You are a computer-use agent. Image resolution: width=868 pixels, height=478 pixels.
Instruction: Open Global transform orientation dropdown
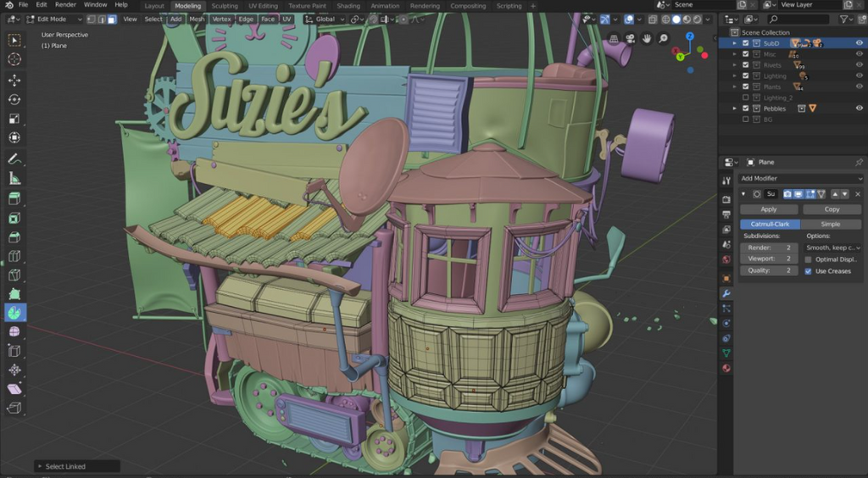(325, 19)
